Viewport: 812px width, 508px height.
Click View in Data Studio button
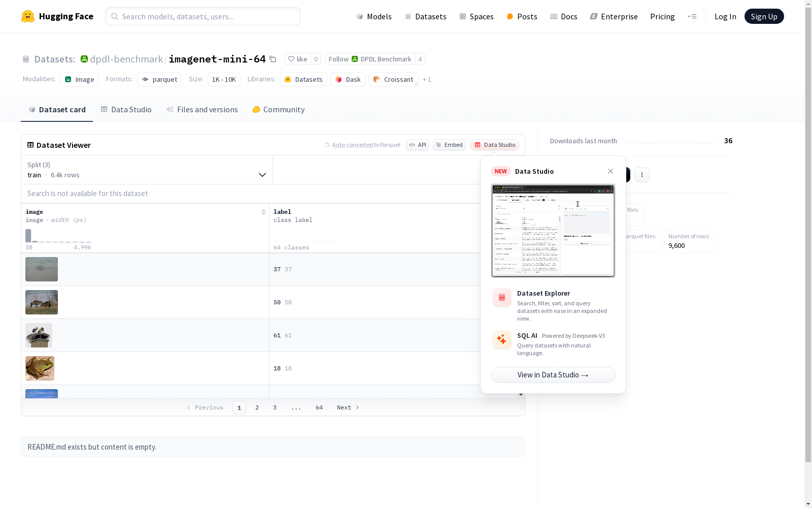point(553,375)
